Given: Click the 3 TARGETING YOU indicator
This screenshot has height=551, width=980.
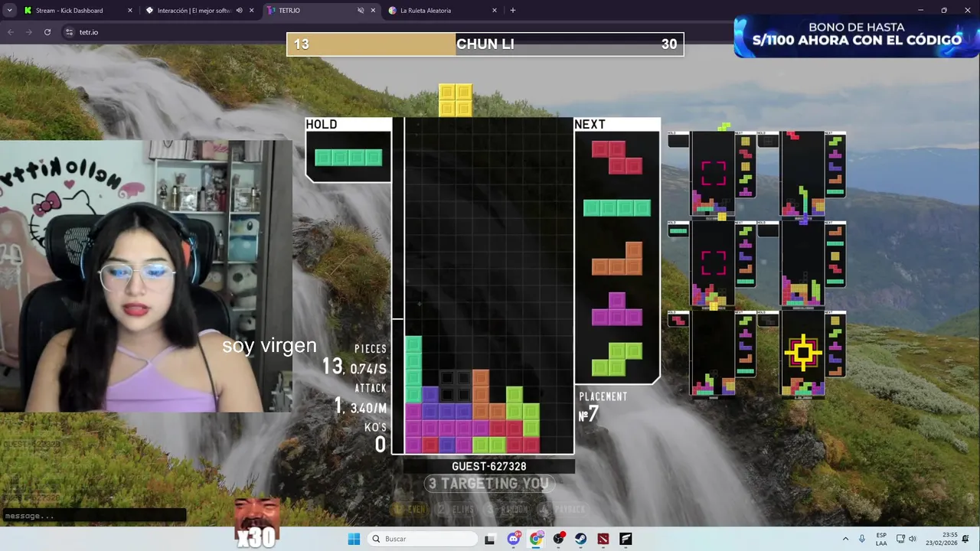Looking at the screenshot, I should tap(488, 484).
